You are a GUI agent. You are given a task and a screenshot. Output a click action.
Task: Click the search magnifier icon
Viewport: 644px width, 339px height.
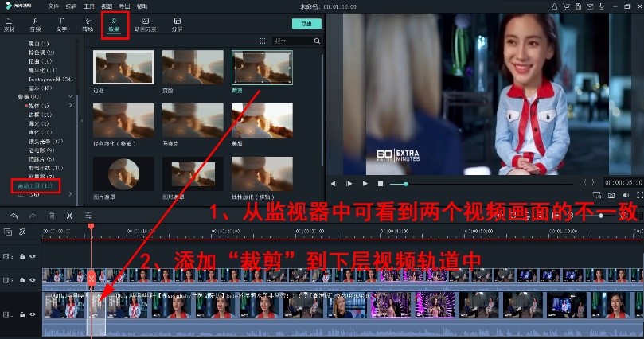(317, 41)
